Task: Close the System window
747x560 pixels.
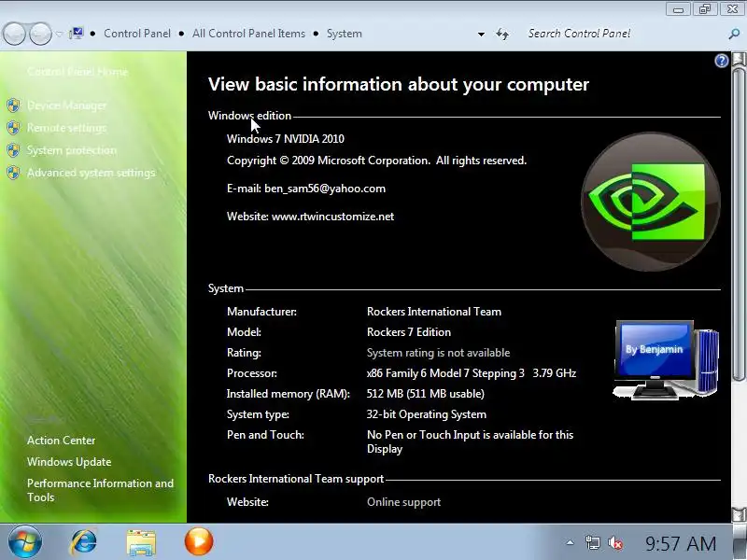Action: (x=733, y=9)
